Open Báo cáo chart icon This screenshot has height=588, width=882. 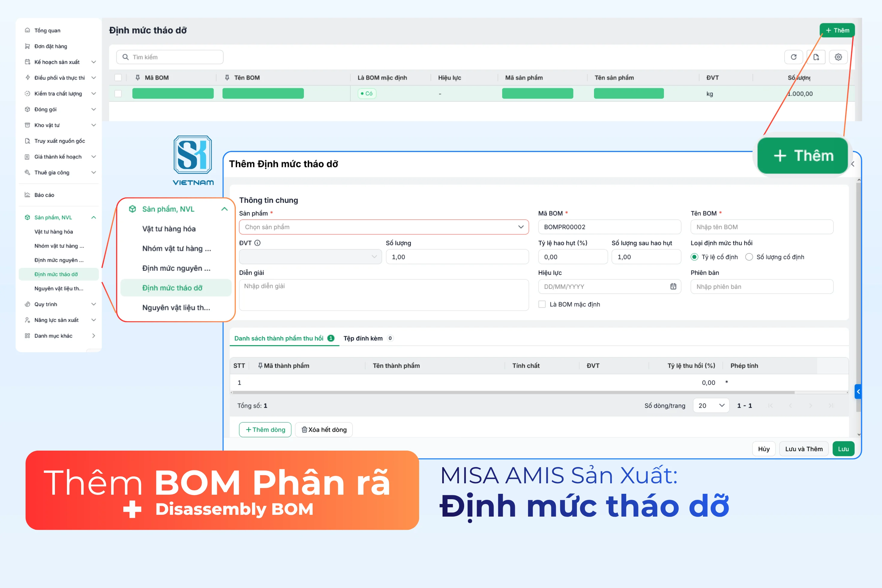tap(27, 195)
